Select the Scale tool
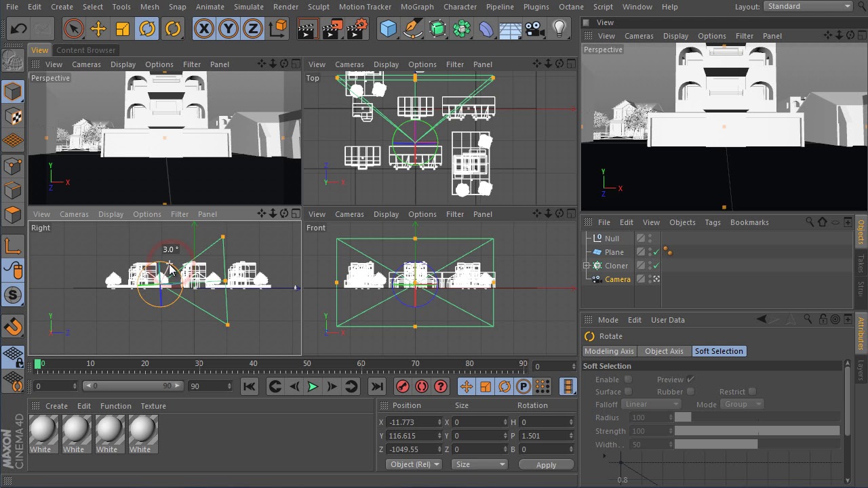 click(123, 28)
